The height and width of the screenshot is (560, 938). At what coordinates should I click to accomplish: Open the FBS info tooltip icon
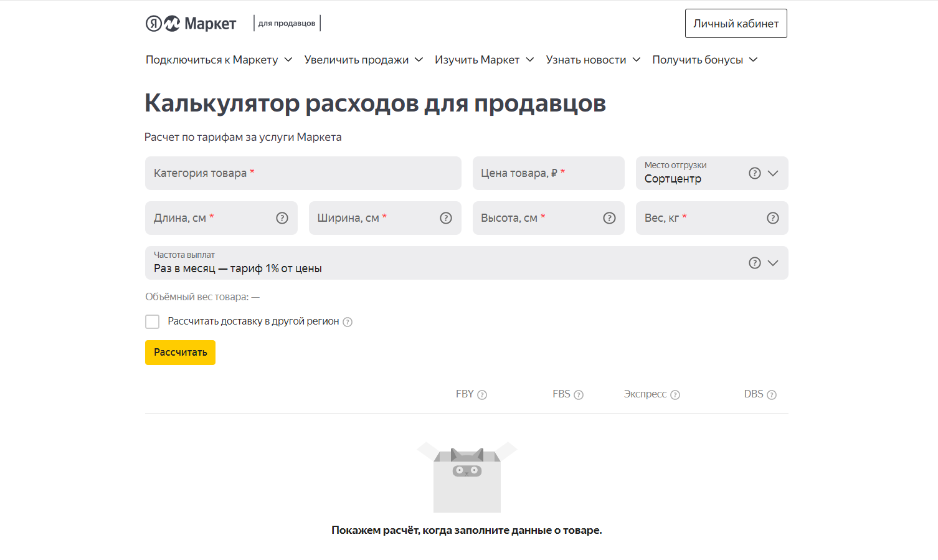pos(579,395)
